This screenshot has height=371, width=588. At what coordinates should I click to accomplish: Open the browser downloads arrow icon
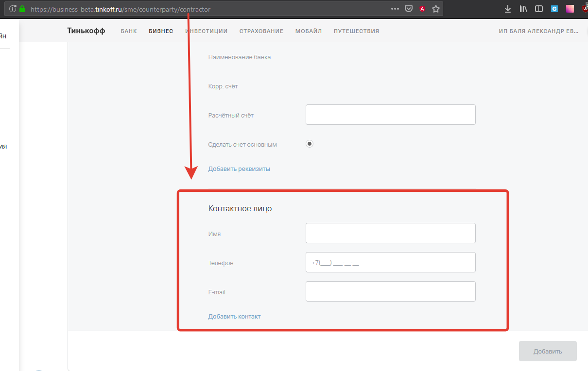click(x=508, y=9)
